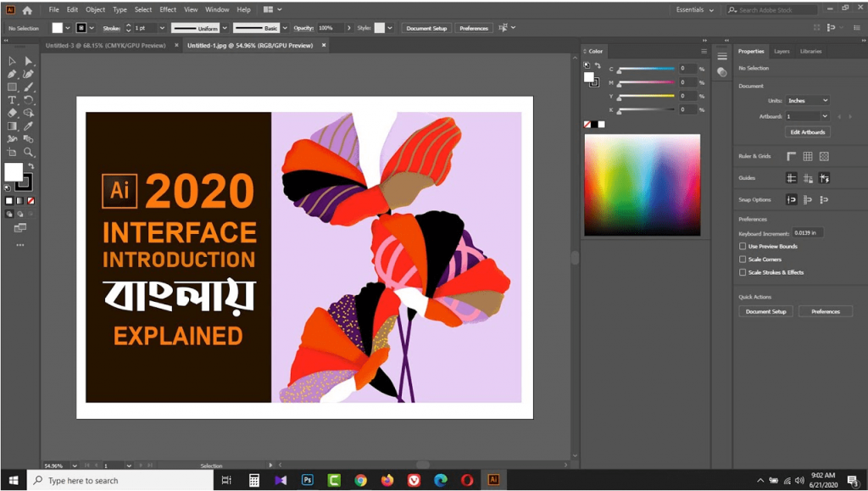Open the Color panel options menu

[704, 51]
